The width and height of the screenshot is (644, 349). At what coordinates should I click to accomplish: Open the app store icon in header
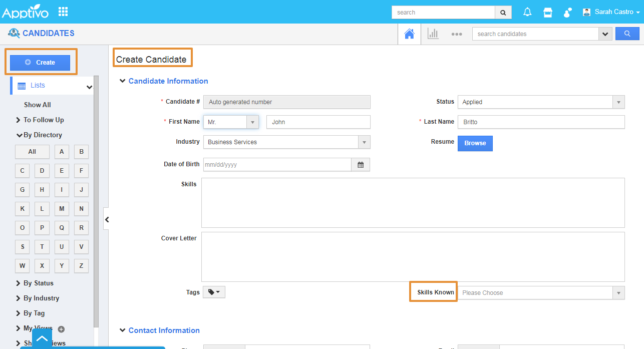pos(548,13)
